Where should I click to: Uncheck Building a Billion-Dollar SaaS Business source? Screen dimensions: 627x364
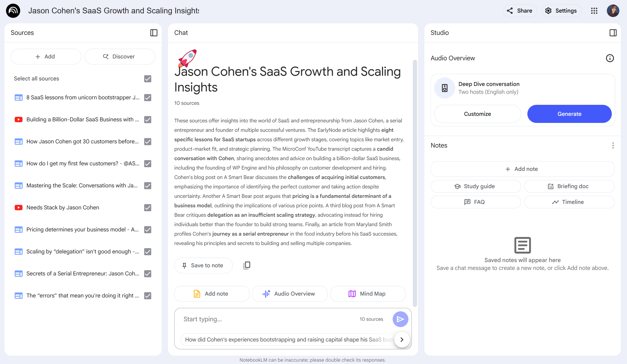148,119
